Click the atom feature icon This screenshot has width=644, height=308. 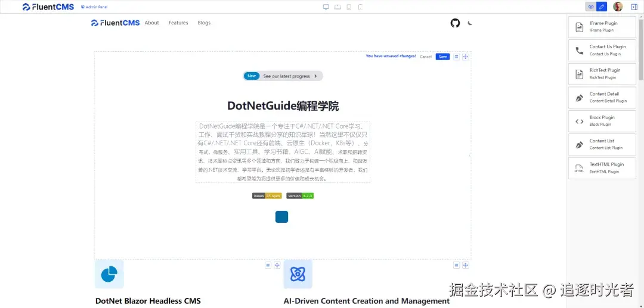click(x=298, y=274)
